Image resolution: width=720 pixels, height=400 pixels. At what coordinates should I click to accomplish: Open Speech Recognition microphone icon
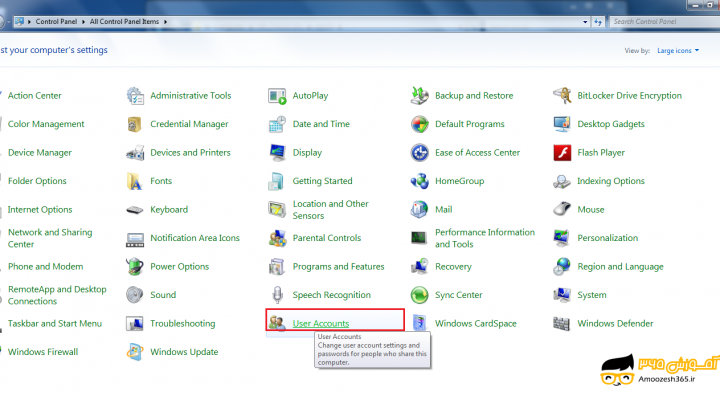(x=277, y=295)
